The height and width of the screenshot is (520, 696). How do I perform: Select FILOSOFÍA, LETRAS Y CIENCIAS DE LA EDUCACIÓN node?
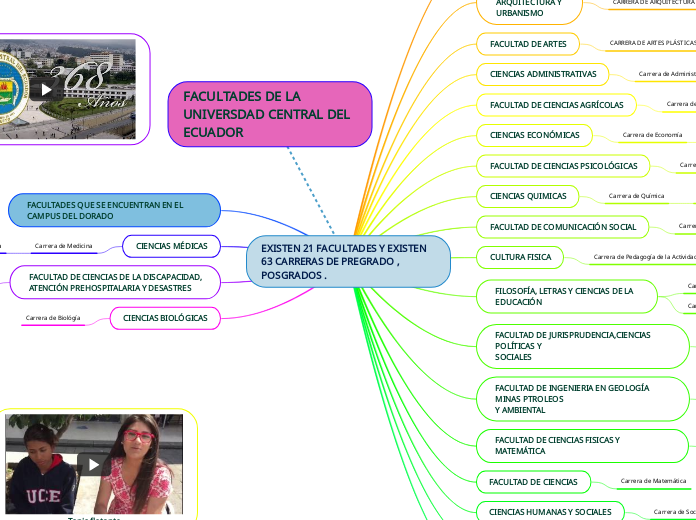coord(567,297)
